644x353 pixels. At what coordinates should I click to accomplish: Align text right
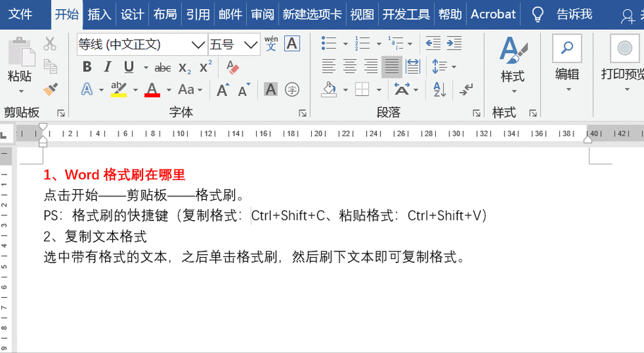point(371,66)
